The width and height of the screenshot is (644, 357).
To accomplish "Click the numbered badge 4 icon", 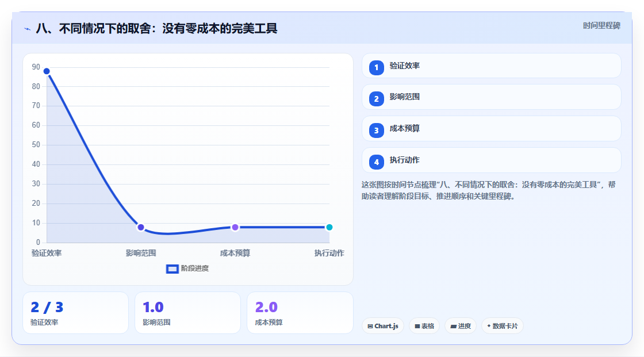I will click(376, 162).
